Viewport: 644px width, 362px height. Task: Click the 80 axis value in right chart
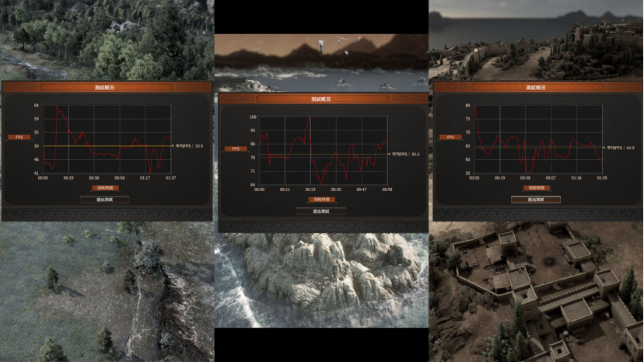(467, 106)
